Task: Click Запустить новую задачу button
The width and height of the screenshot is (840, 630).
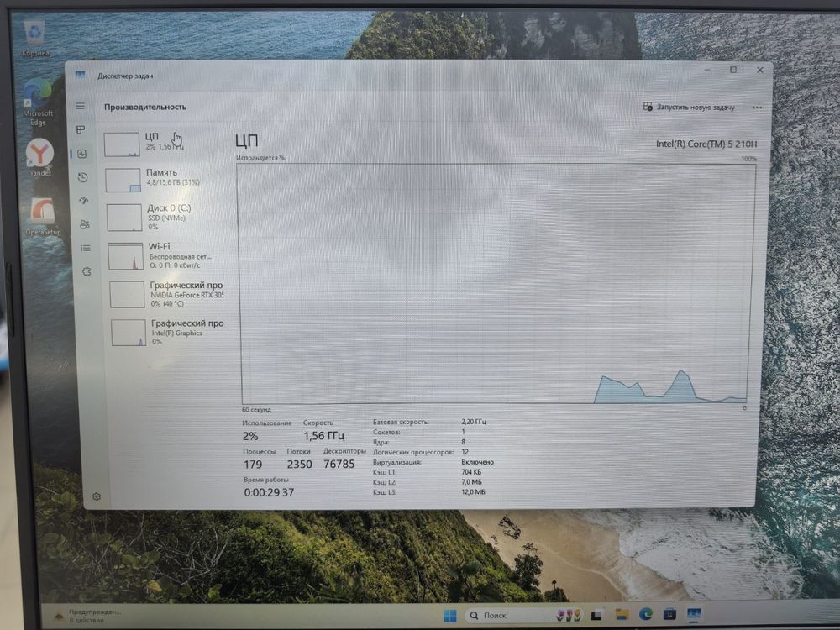Action: (x=689, y=108)
